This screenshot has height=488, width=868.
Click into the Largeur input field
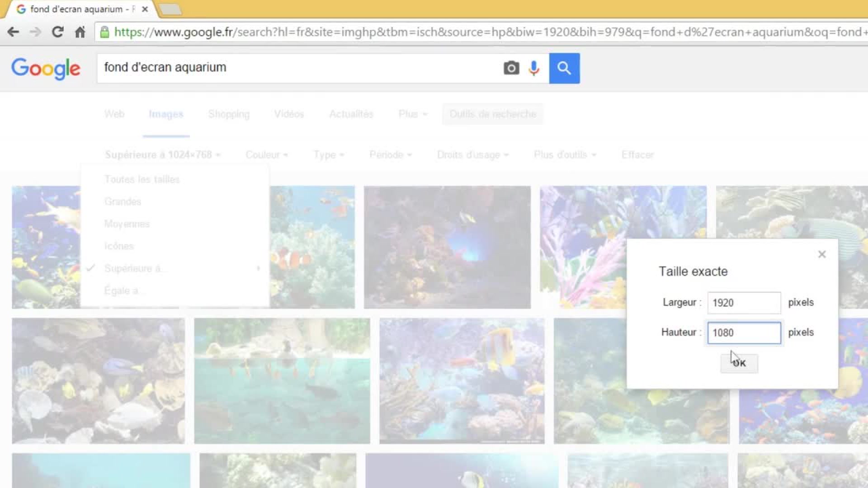(744, 303)
